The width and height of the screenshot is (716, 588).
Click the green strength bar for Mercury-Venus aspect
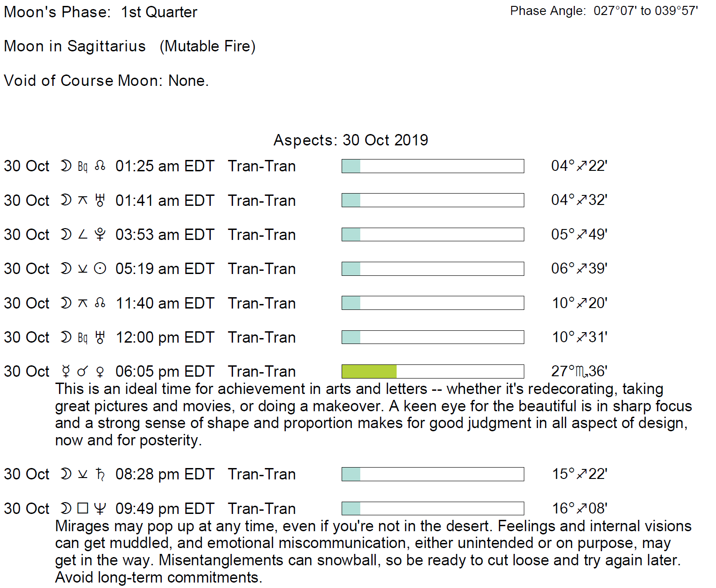(x=369, y=371)
